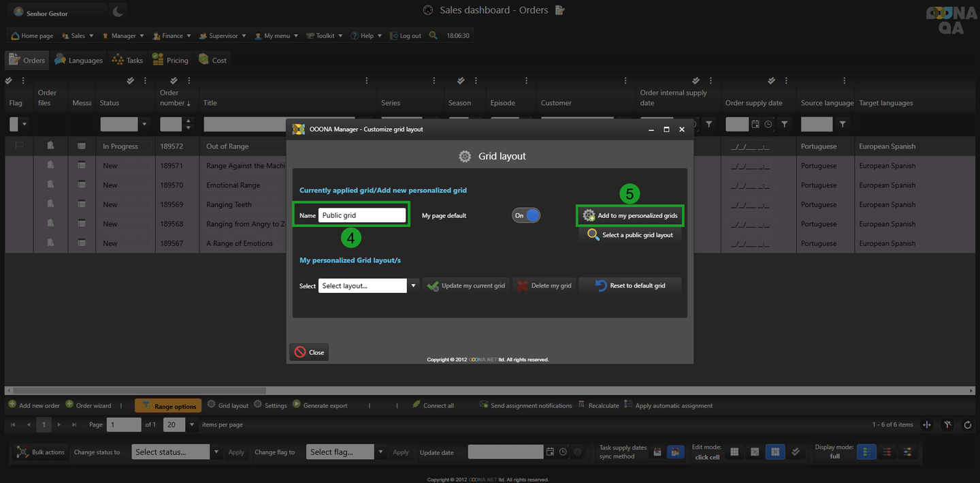Enable the checklist edit mode button
980x483 pixels.
[x=794, y=452]
